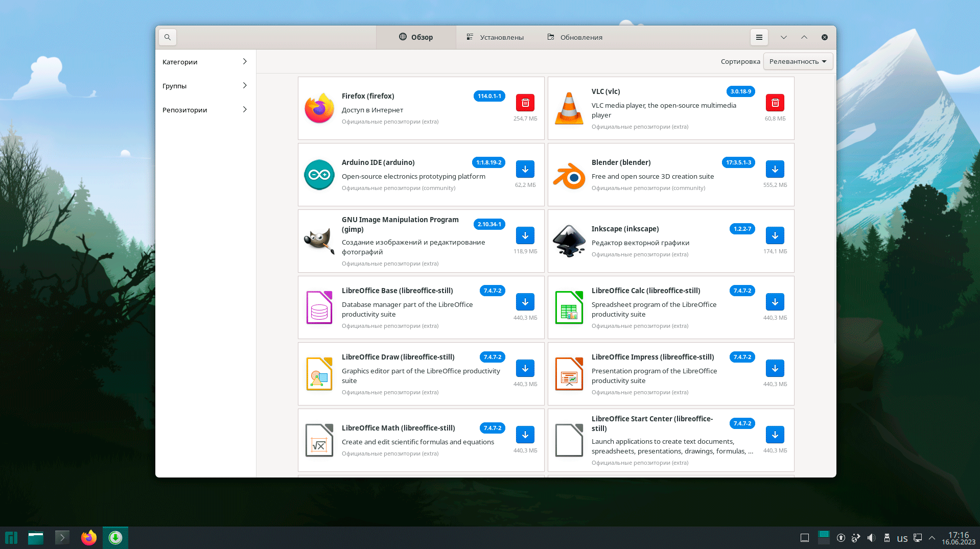
Task: Open Inkscape (inkscape) package title
Action: (x=625, y=229)
